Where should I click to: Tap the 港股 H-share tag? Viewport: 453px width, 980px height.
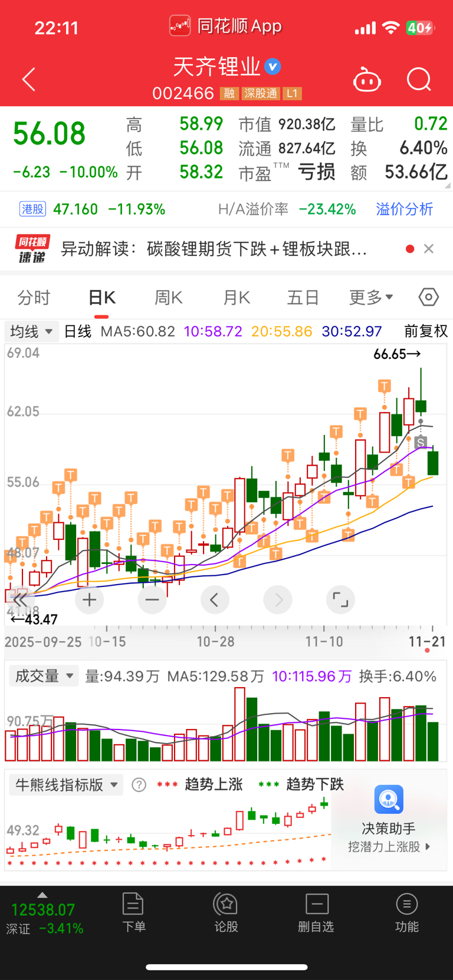(32, 209)
